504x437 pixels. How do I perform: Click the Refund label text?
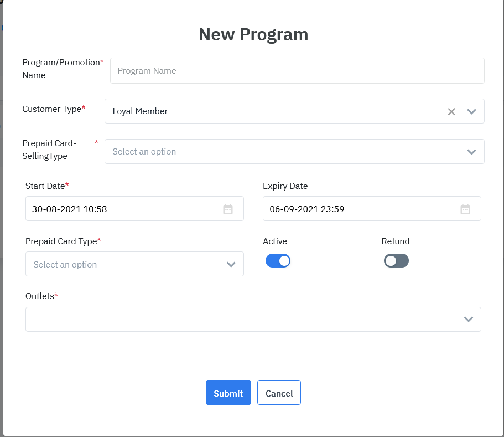pos(395,241)
